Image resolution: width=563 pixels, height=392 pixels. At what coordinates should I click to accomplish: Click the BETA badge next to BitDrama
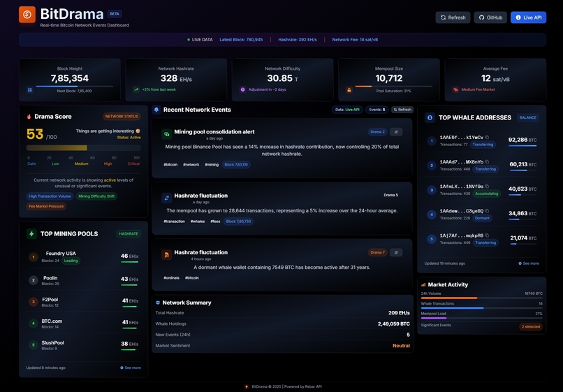(115, 14)
